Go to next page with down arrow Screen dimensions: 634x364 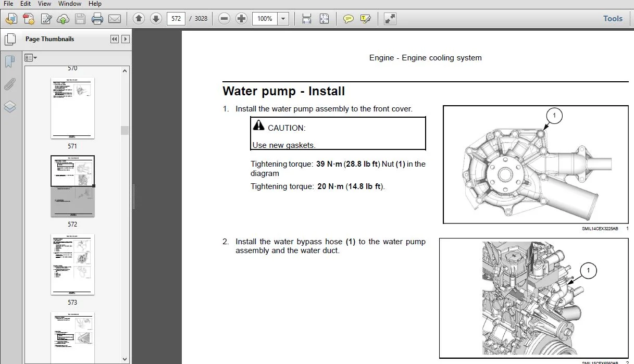156,19
